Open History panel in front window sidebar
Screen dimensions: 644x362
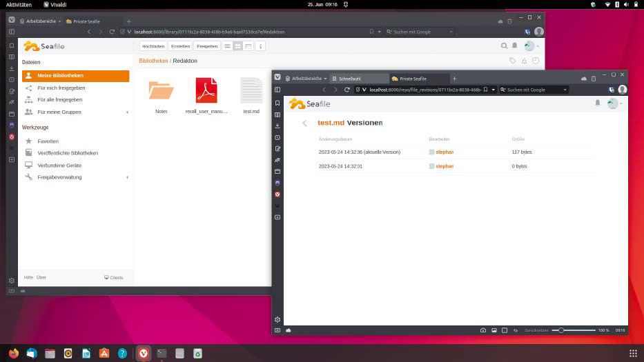coord(277,137)
